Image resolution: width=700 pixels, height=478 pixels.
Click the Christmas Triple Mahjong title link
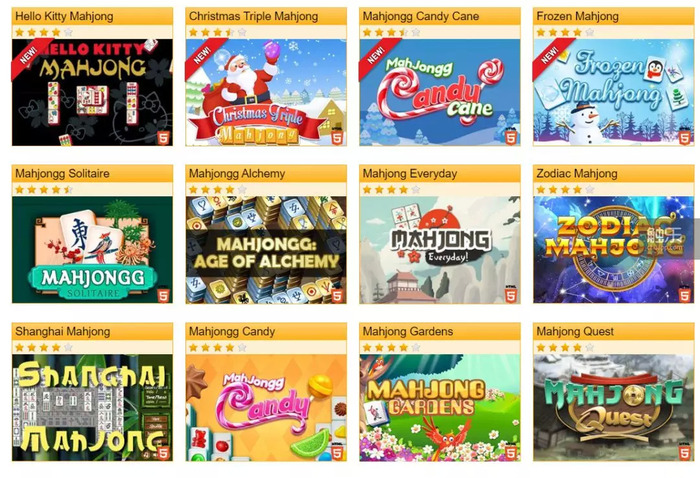point(253,17)
